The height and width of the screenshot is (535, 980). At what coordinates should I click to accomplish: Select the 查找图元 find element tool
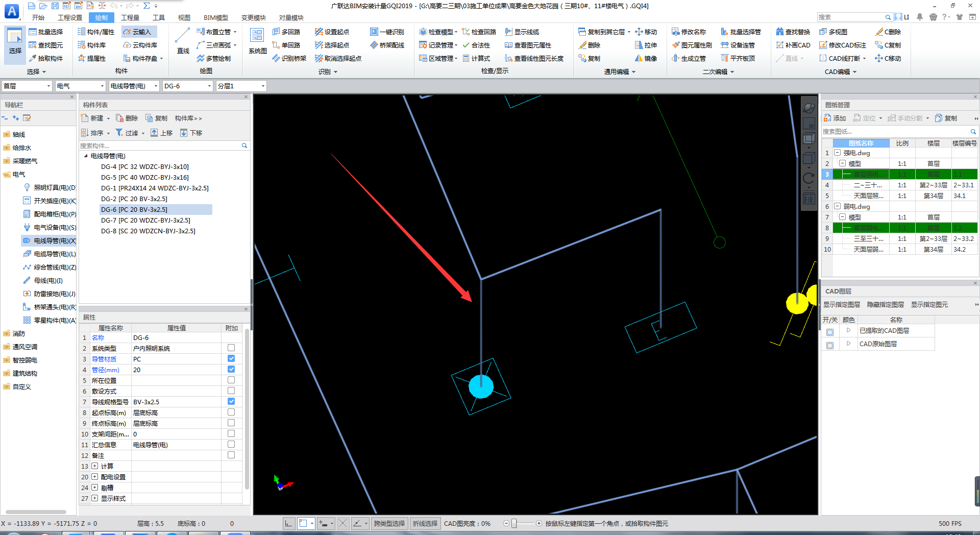(x=46, y=45)
